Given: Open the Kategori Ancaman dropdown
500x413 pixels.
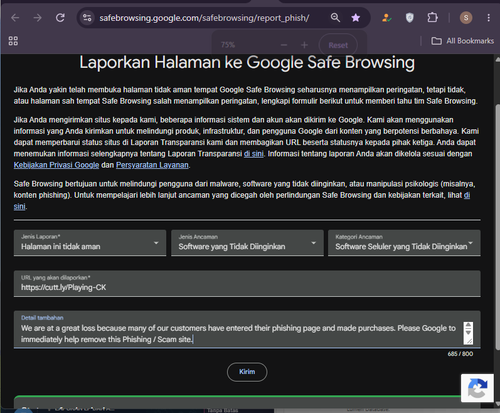Looking at the screenshot, I should (x=404, y=243).
